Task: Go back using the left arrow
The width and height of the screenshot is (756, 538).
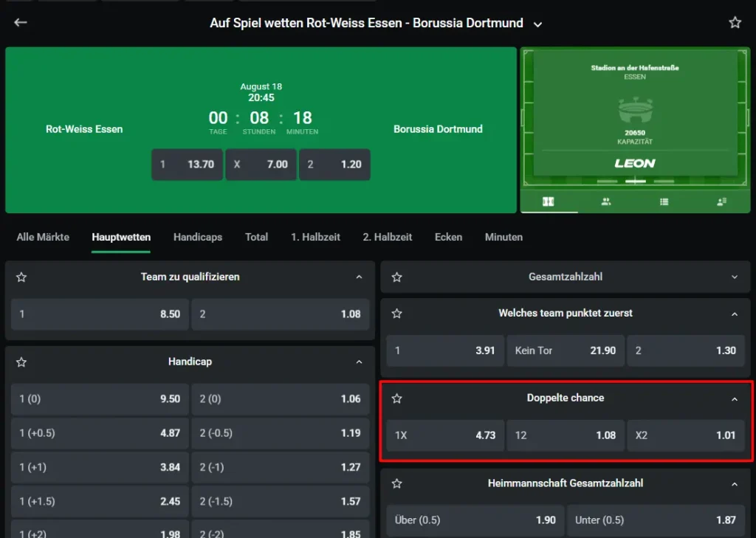Action: (20, 22)
